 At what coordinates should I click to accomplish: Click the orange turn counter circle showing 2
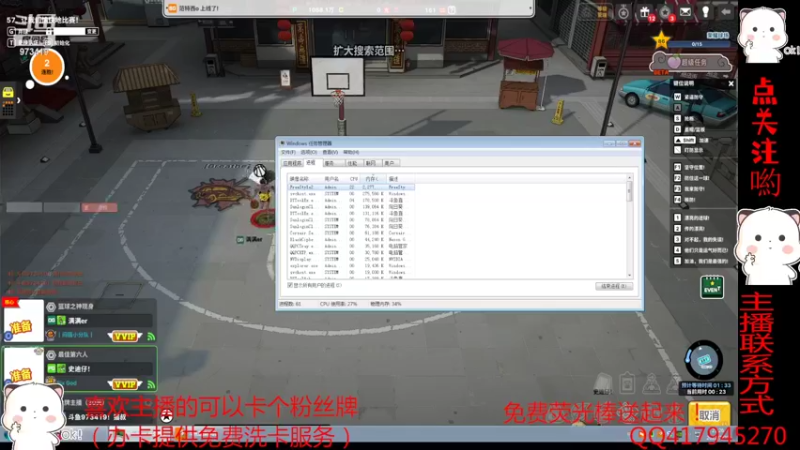click(x=47, y=67)
